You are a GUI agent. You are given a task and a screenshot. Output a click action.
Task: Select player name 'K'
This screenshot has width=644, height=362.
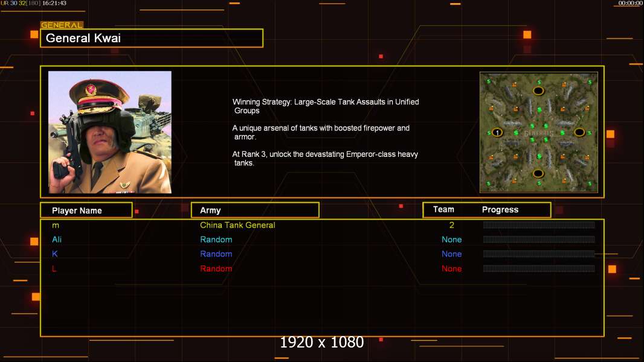click(54, 254)
